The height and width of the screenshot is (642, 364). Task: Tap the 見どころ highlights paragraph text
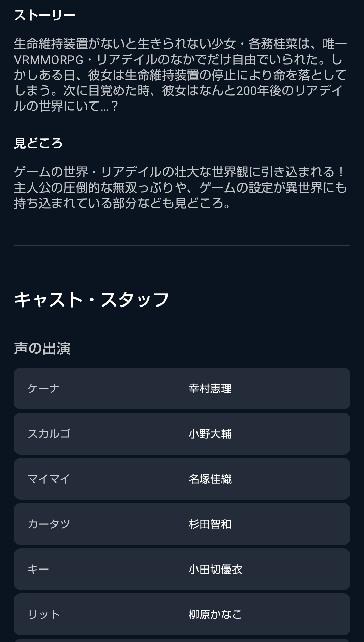click(x=180, y=187)
